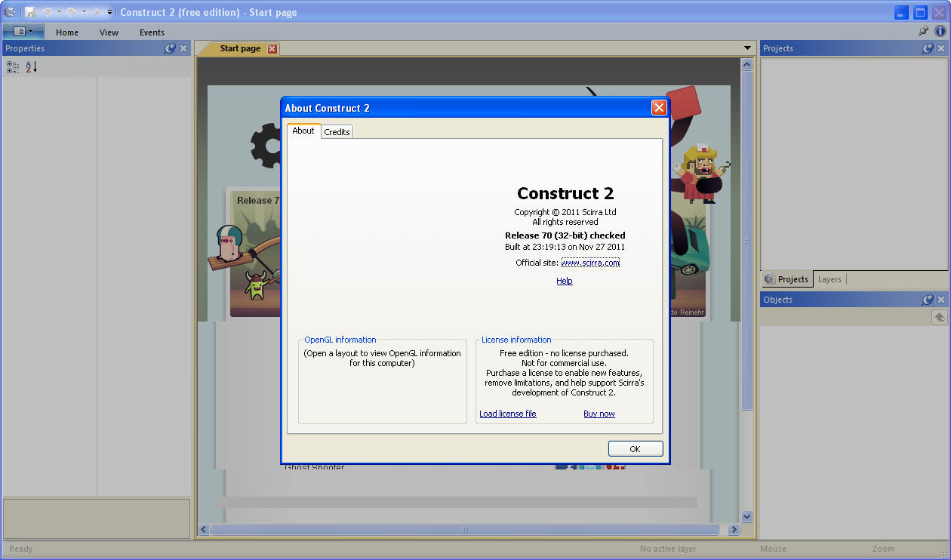This screenshot has width=951, height=560.
Task: Click the black gear graphic on Start page
Action: coord(265,145)
